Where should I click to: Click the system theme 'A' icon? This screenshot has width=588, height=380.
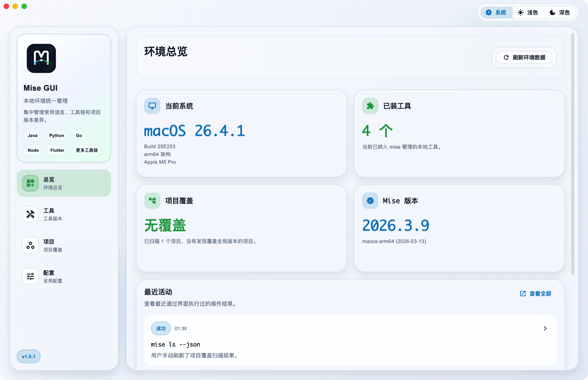489,13
